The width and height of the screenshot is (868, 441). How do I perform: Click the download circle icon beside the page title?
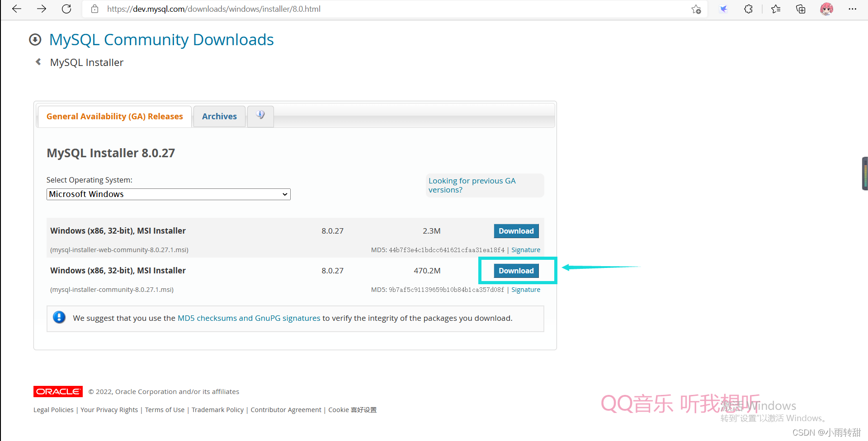point(35,40)
